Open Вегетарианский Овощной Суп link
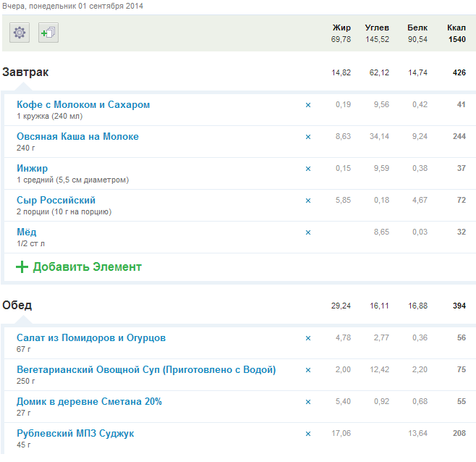The height and width of the screenshot is (462, 476). point(146,369)
